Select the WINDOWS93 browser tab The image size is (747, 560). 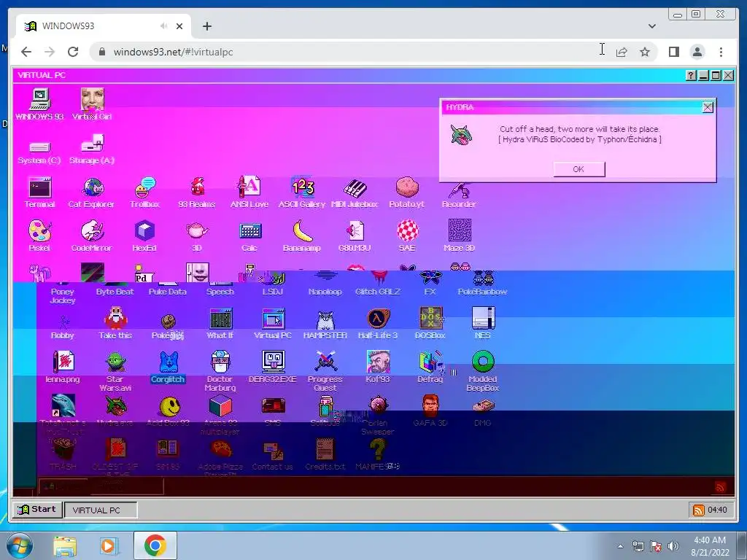[x=104, y=26]
